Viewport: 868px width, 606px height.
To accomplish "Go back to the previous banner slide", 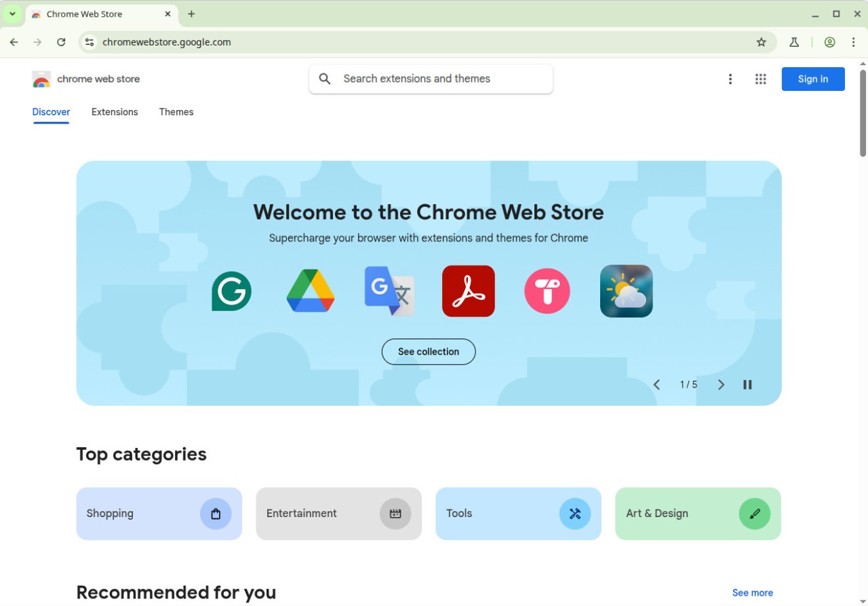I will [656, 384].
